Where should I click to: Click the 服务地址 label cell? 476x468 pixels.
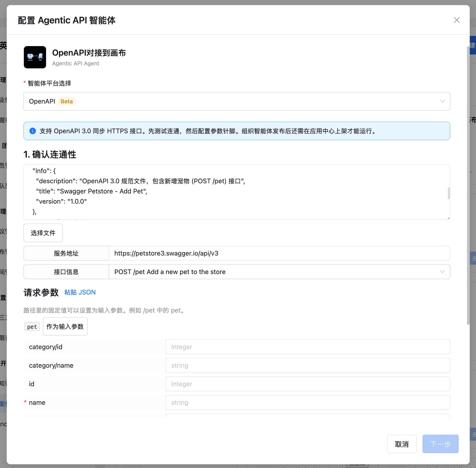66,253
